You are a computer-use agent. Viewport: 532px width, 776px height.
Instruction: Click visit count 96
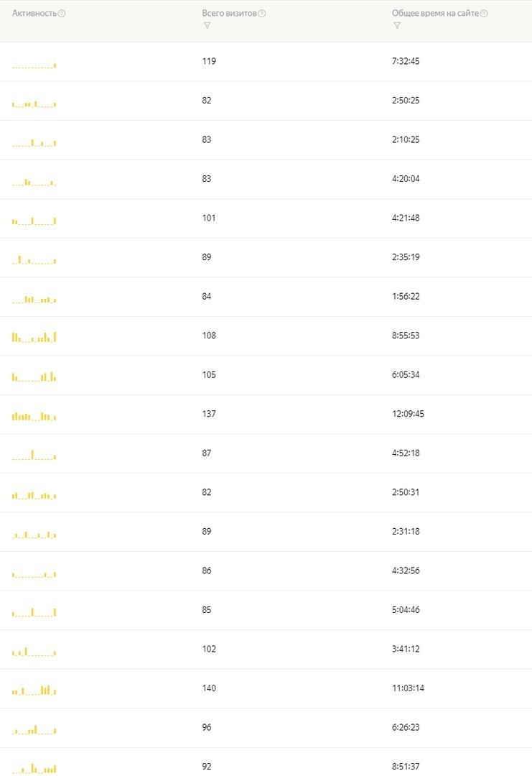(207, 727)
